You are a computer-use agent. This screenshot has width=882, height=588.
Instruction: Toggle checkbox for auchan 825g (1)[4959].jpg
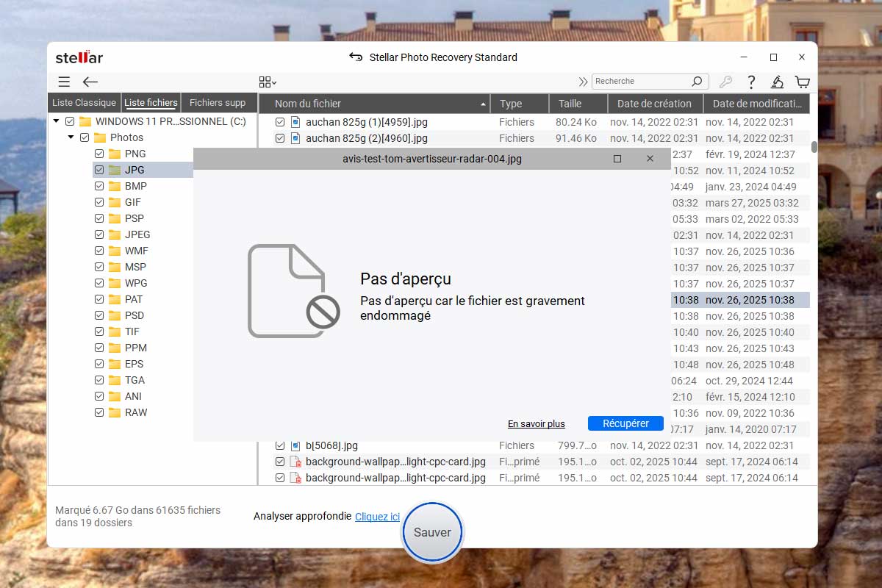point(280,122)
